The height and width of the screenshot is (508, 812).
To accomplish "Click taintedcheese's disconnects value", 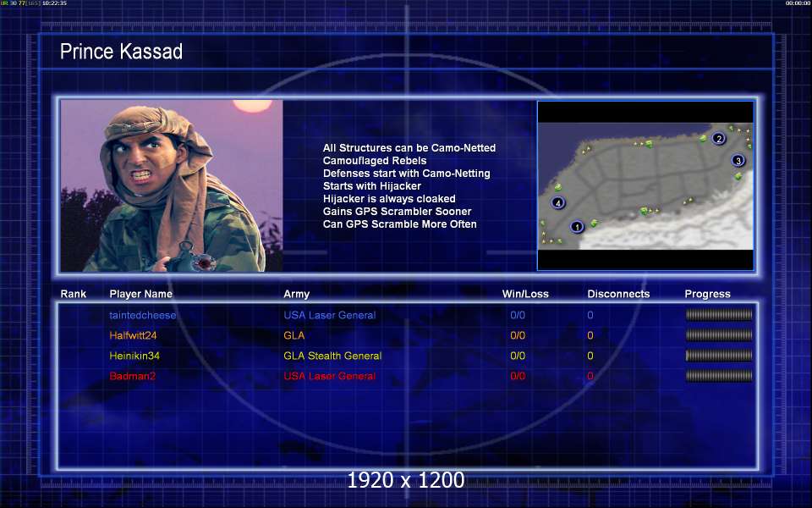I will (590, 315).
